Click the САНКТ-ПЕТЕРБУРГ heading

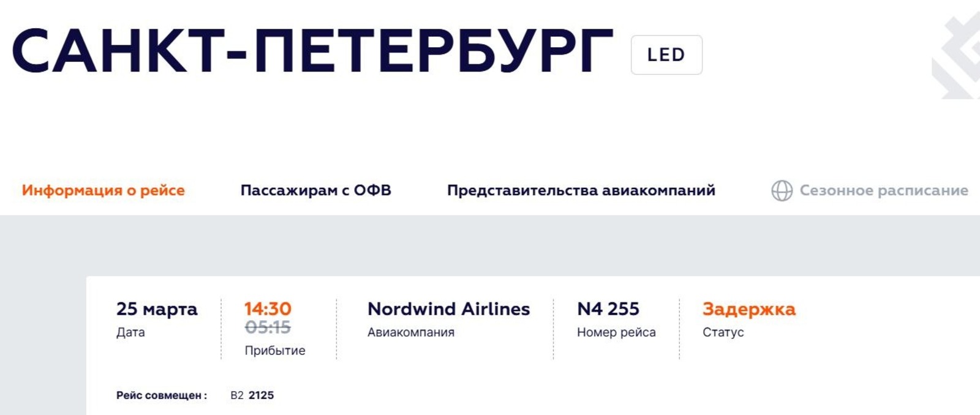point(312,52)
